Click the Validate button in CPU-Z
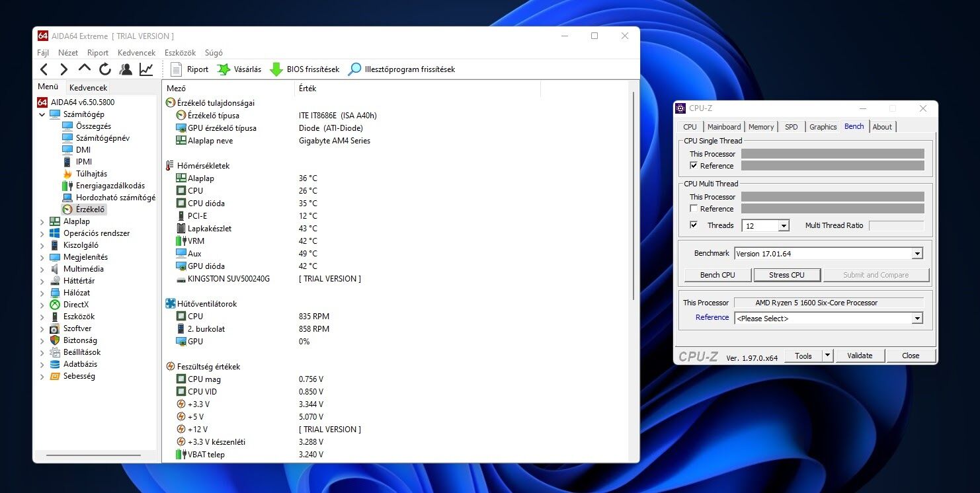This screenshot has height=493, width=980. pos(860,356)
